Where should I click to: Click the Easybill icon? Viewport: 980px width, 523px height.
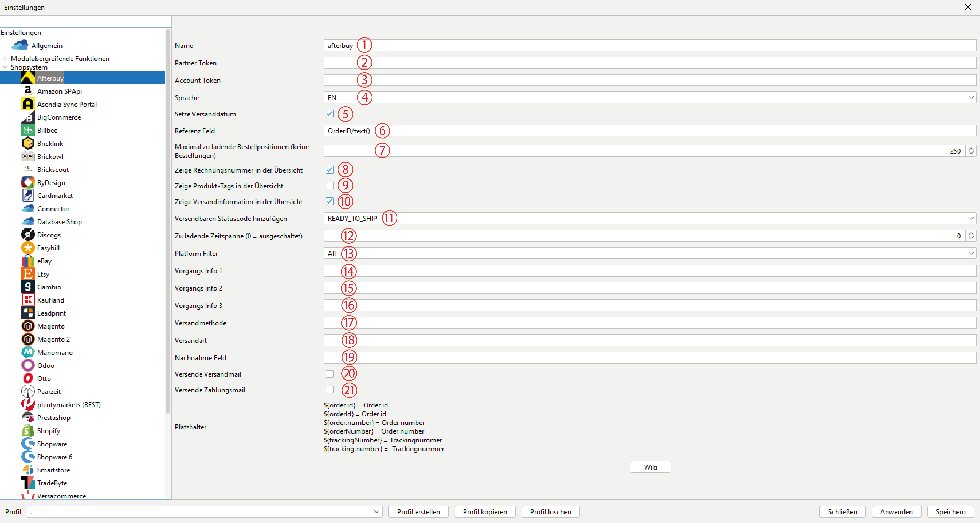coord(28,248)
